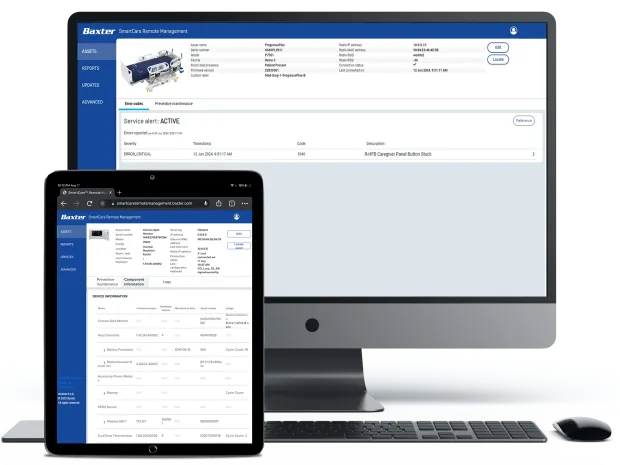
Task: Tap the tablet browser forward arrow
Action: [x=76, y=203]
